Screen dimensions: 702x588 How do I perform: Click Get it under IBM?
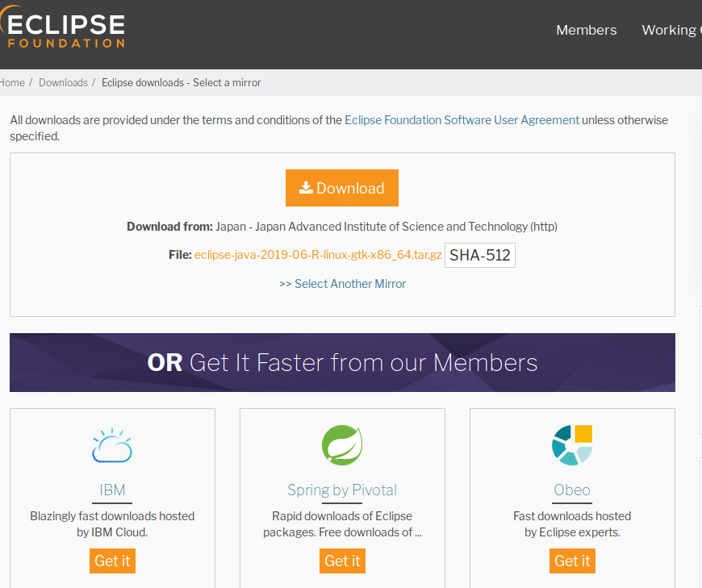[112, 561]
